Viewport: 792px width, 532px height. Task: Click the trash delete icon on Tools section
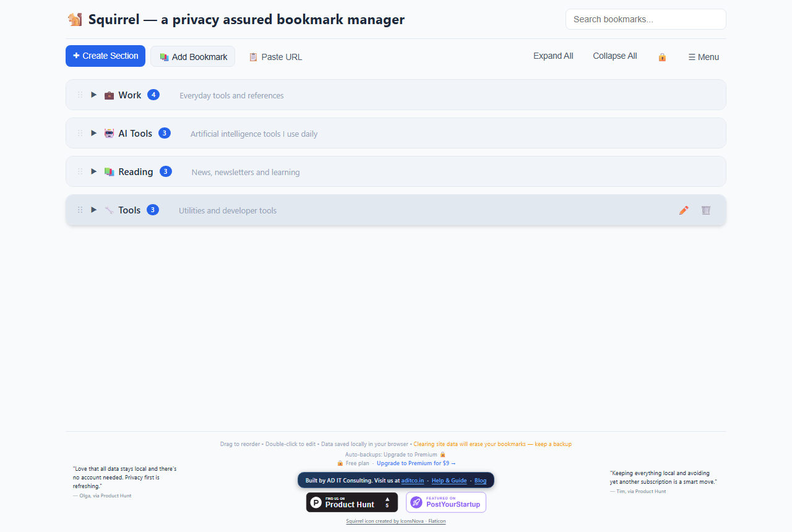(x=706, y=210)
